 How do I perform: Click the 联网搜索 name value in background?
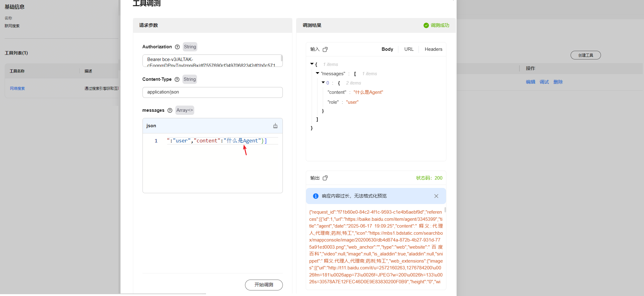(x=12, y=26)
